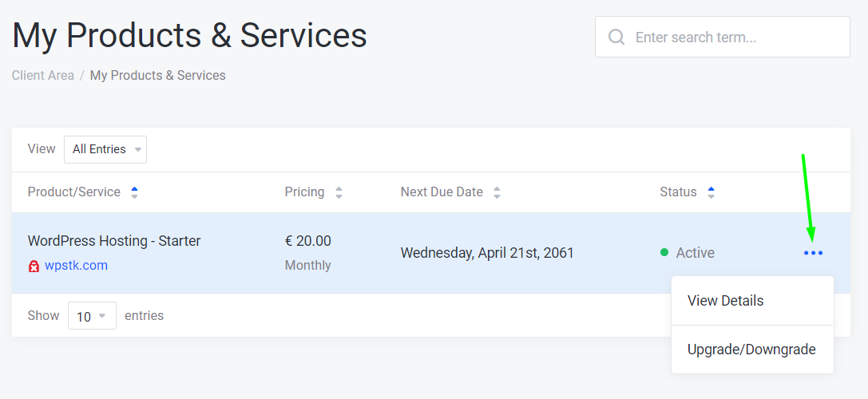Screen dimensions: 868x399
Task: Go to Client Area breadcrumb
Action: [x=43, y=76]
